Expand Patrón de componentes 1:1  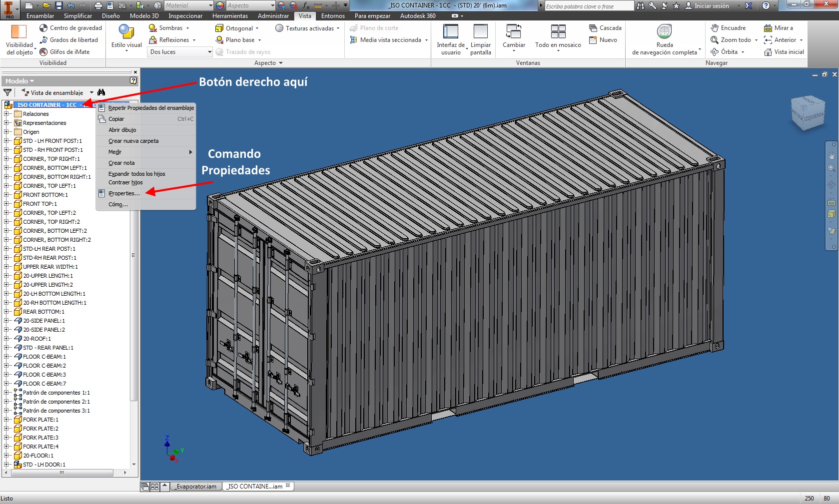click(x=7, y=393)
